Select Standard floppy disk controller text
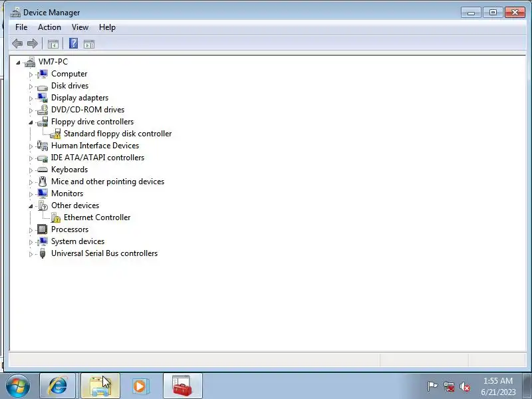Screen dimensions: 532x399 click(118, 134)
